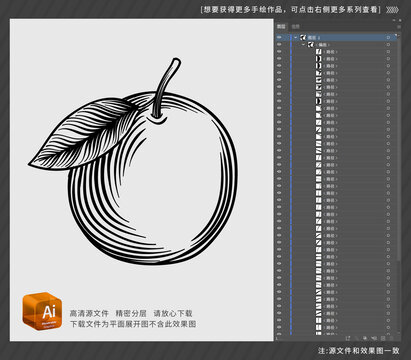Click the top banner text about more hand-drawn works
The image size is (411, 360).
point(290,10)
